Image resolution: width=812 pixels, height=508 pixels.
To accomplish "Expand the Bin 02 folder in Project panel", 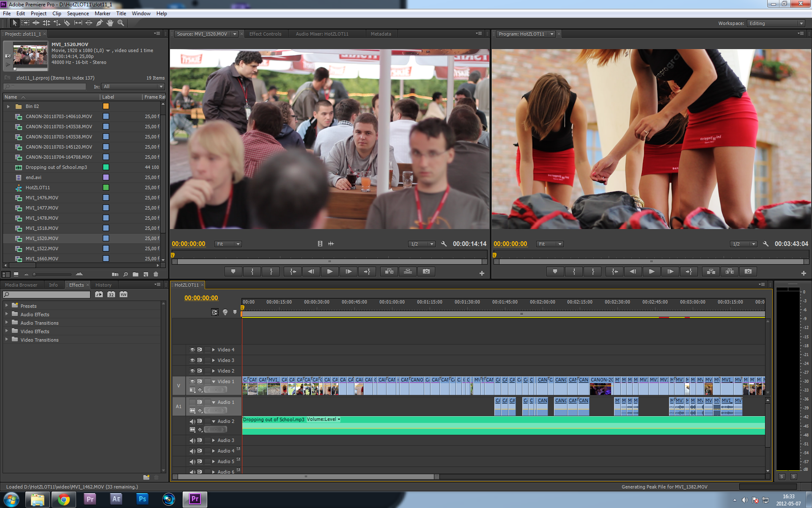I will point(8,106).
